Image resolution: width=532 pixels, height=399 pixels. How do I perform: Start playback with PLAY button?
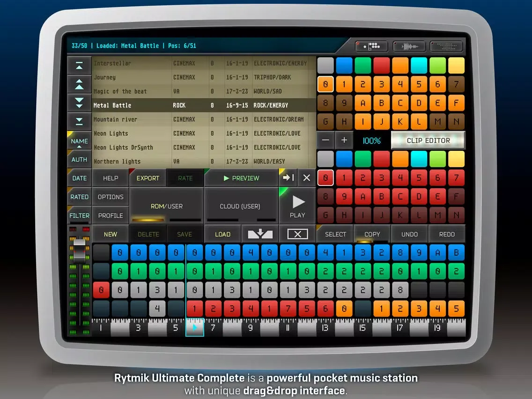click(x=297, y=206)
